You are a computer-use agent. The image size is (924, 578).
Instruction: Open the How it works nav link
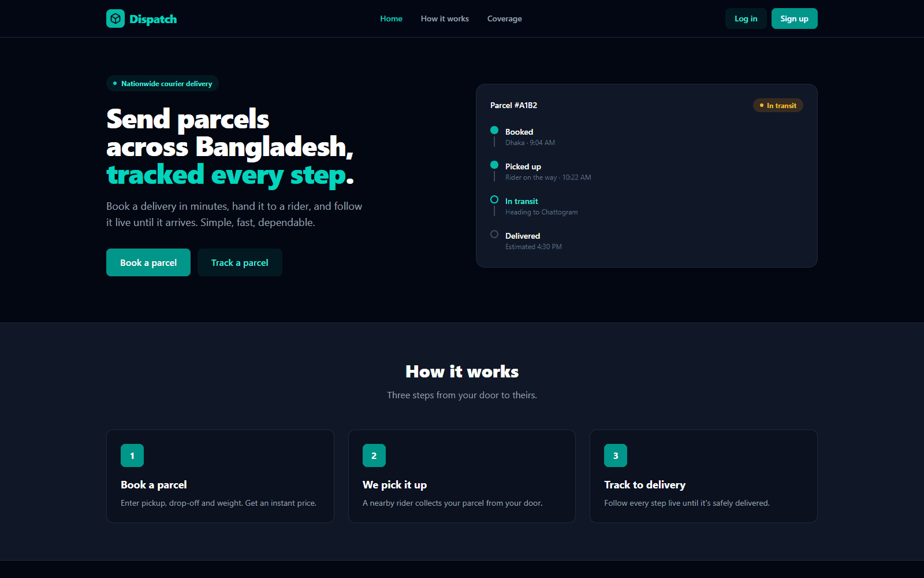pyautogui.click(x=445, y=18)
